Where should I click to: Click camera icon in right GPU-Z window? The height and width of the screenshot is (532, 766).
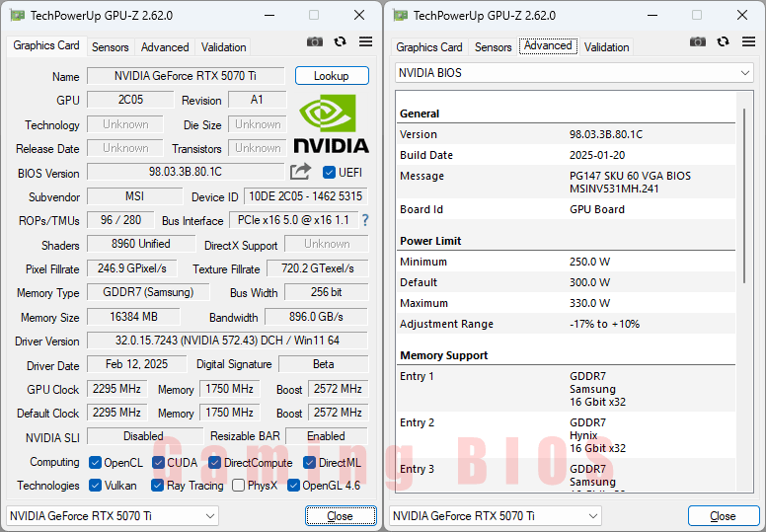[x=698, y=42]
